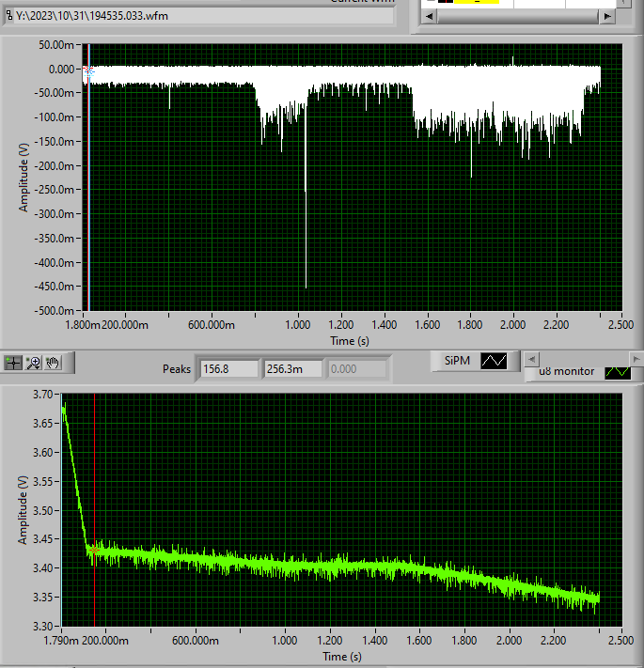
Task: Click the 2.500 end label of the top time axis
Action: pos(621,325)
